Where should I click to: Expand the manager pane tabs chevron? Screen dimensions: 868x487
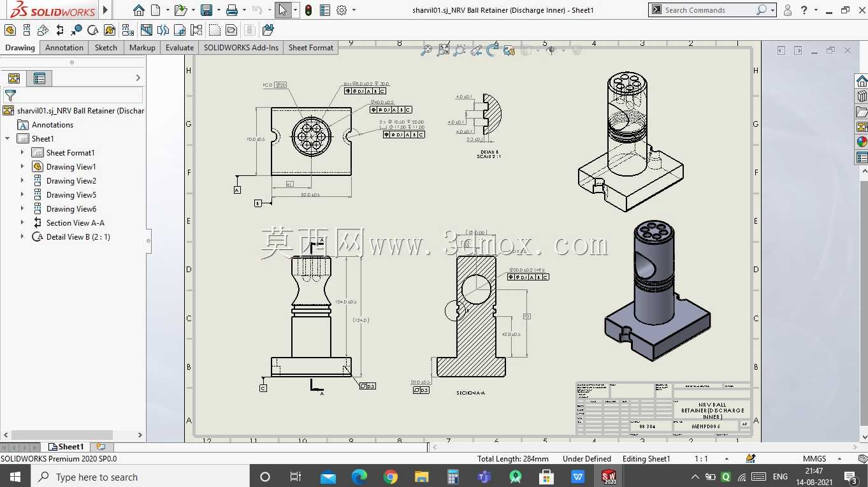pyautogui.click(x=138, y=78)
